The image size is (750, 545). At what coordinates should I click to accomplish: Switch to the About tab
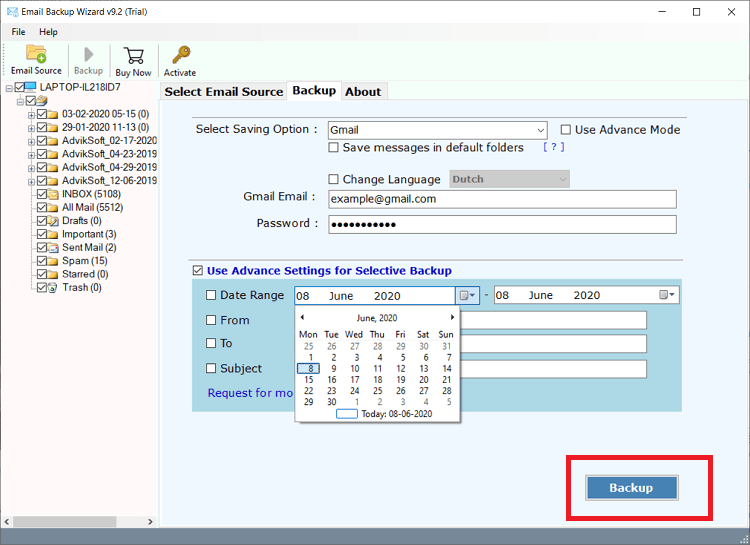click(x=364, y=92)
